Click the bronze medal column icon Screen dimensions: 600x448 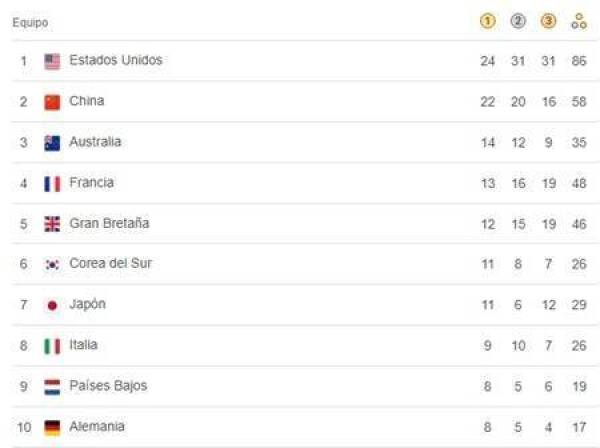(548, 21)
